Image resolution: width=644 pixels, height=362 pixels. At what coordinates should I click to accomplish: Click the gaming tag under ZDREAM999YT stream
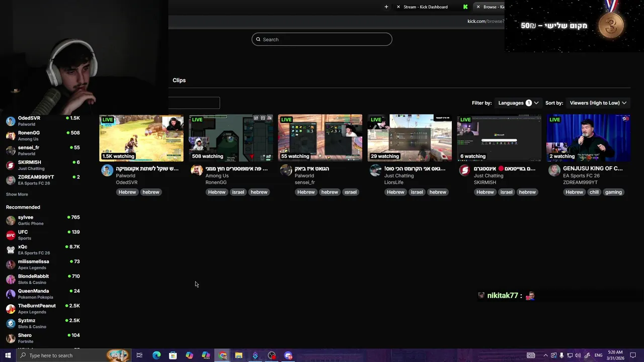tap(613, 192)
